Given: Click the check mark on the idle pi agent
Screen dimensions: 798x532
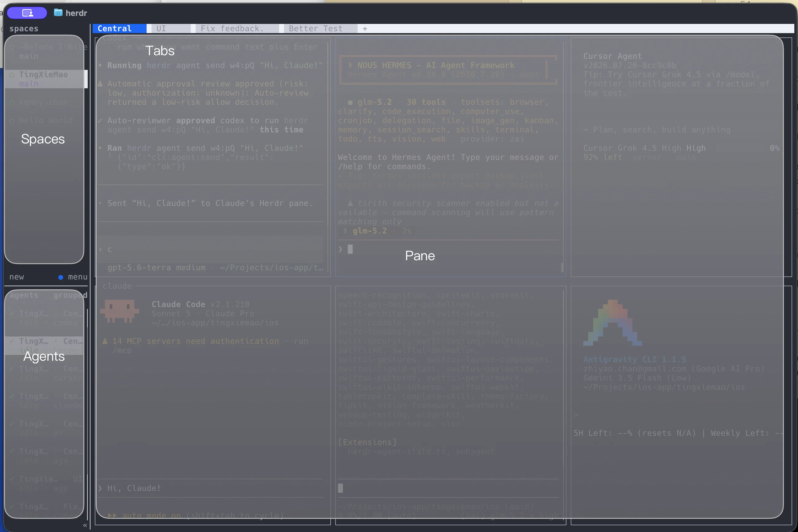Looking at the screenshot, I should click(x=12, y=424).
